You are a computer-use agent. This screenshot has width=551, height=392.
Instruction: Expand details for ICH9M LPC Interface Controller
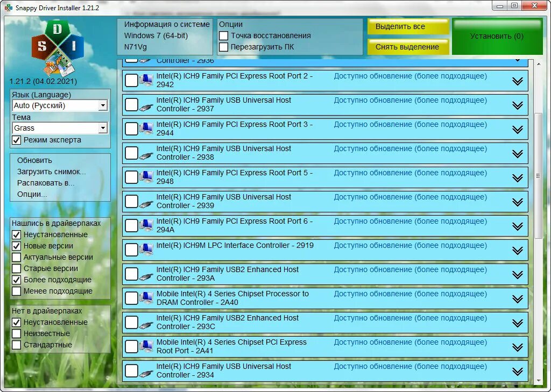(x=517, y=251)
